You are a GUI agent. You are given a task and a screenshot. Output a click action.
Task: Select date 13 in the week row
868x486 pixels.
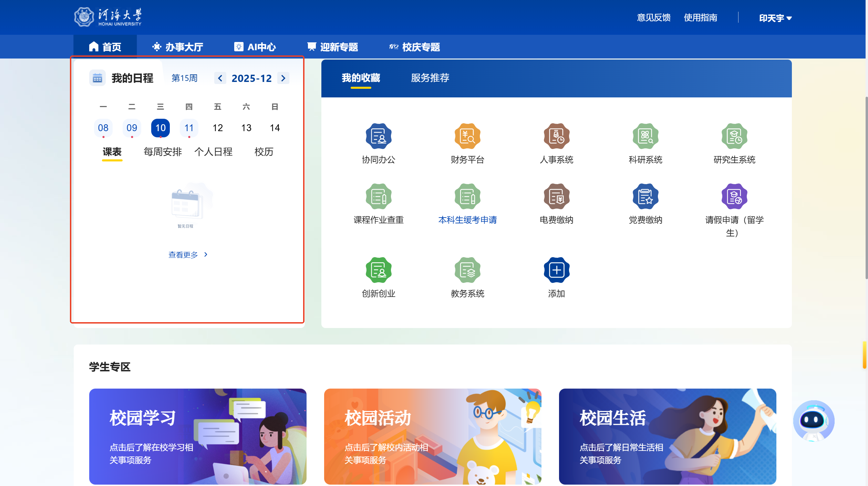tap(246, 128)
